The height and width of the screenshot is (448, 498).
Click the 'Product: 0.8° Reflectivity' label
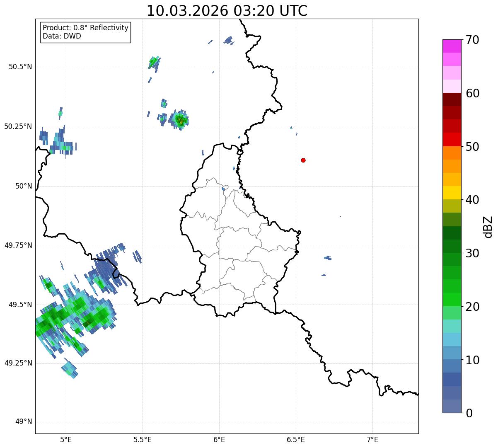tap(86, 28)
